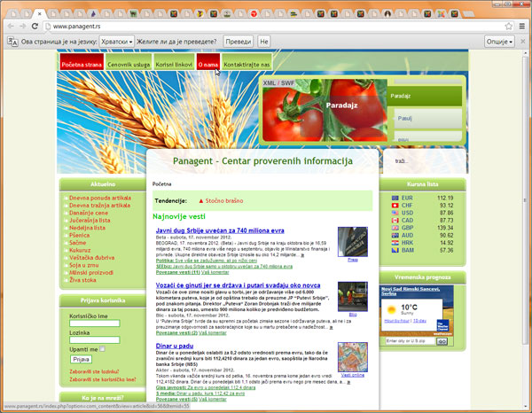
Task: Open the 'O nama' menu tab
Action: pos(208,65)
